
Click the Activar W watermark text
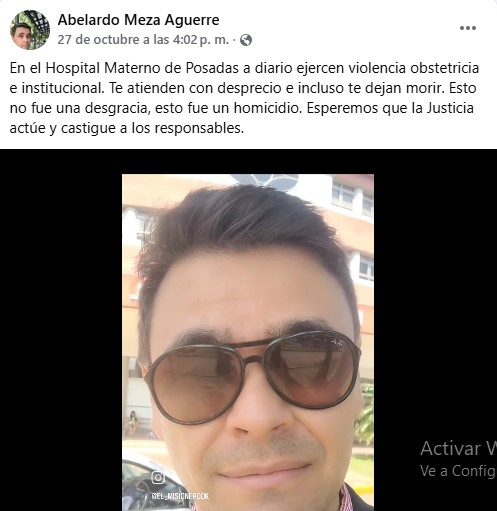click(x=458, y=448)
